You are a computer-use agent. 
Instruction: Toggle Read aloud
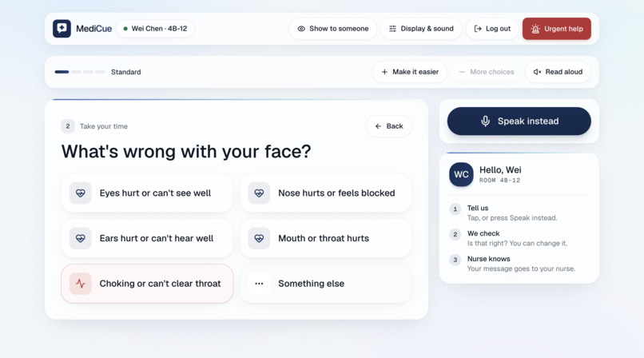pyautogui.click(x=558, y=72)
